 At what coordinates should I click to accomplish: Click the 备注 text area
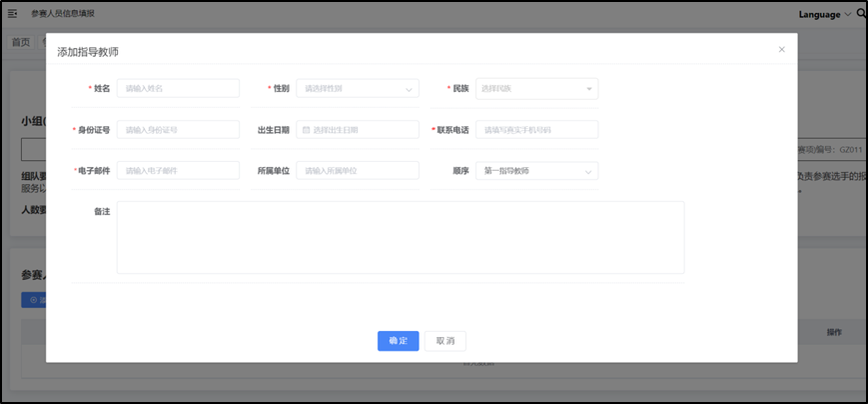tap(401, 237)
